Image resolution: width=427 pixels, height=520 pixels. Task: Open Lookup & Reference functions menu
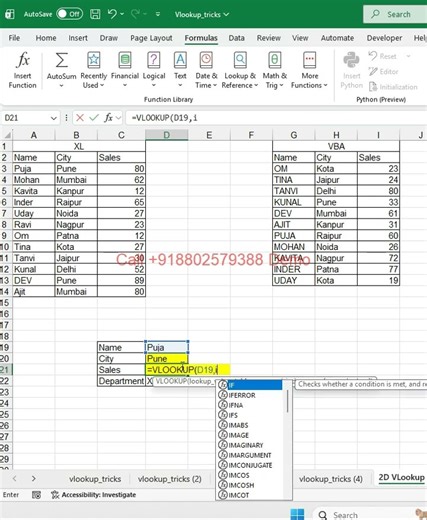240,70
